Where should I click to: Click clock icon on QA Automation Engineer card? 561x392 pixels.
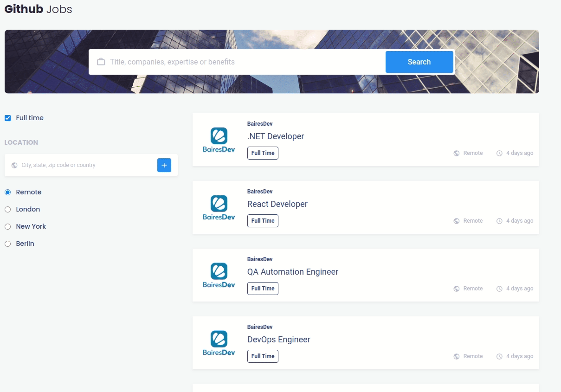pyautogui.click(x=499, y=289)
